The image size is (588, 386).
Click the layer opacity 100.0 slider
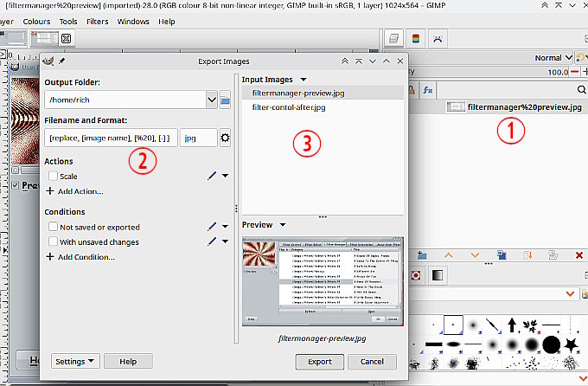pyautogui.click(x=488, y=72)
